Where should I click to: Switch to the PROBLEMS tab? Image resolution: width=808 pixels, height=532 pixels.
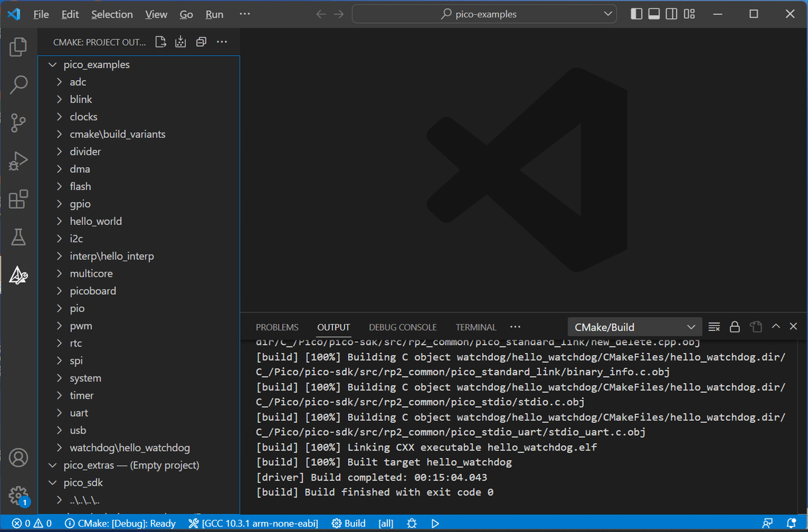tap(277, 327)
